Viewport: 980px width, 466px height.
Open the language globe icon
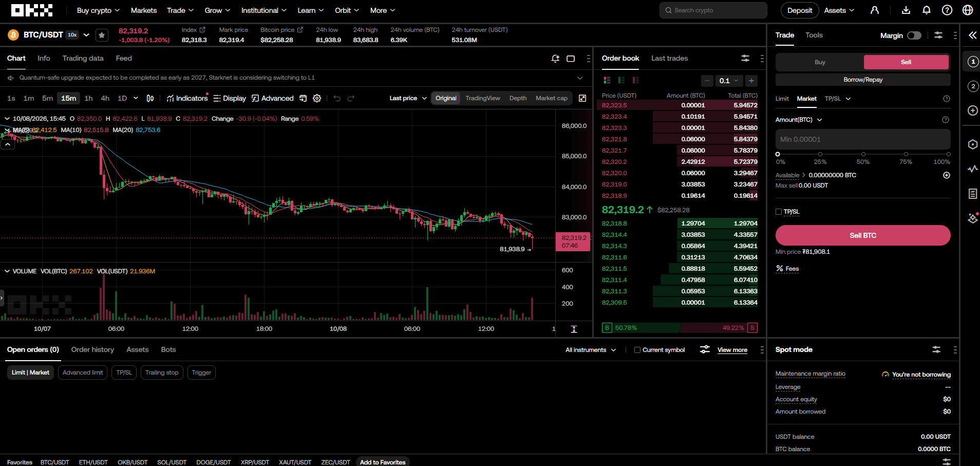968,10
